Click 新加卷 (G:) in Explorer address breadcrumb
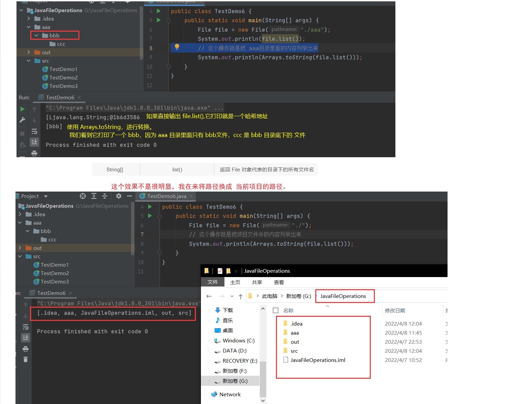The image size is (532, 404). click(299, 296)
